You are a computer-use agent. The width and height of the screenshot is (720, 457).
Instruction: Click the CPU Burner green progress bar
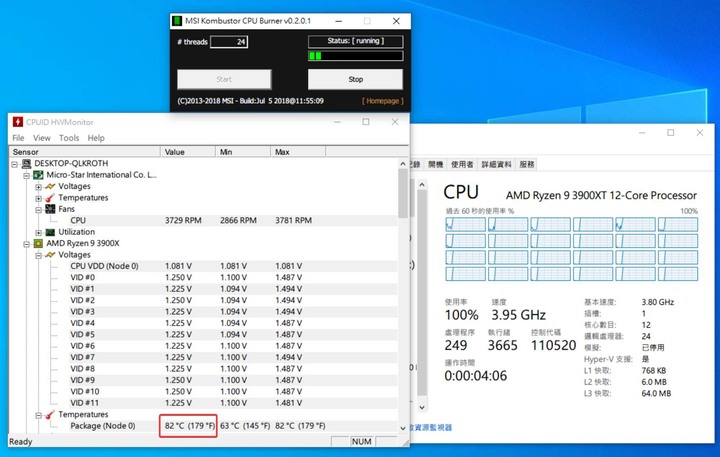355,56
